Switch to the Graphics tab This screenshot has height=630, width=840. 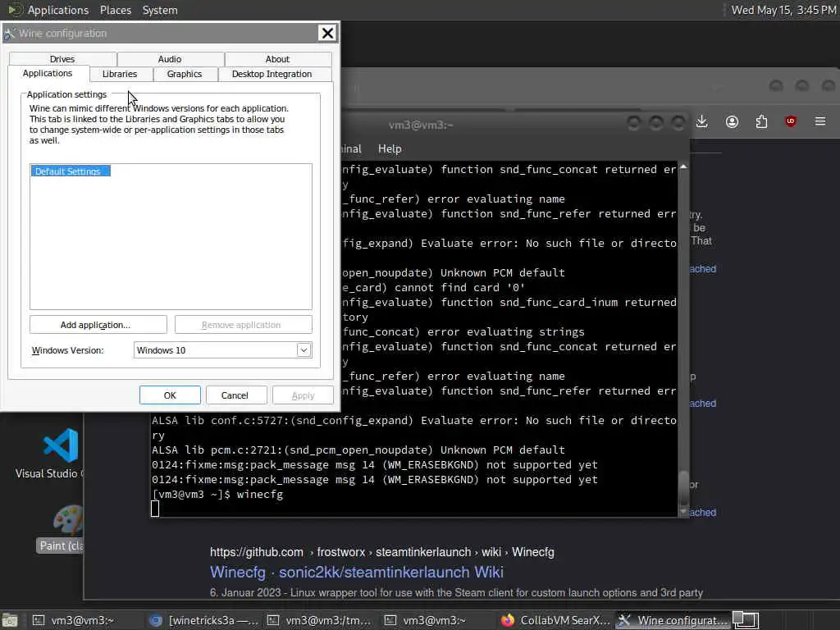point(185,74)
